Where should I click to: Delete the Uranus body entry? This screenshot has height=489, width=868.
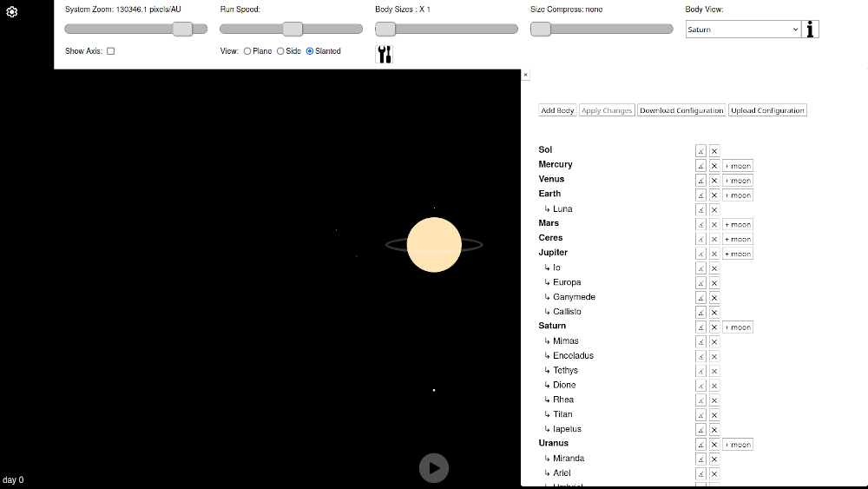pyautogui.click(x=714, y=445)
